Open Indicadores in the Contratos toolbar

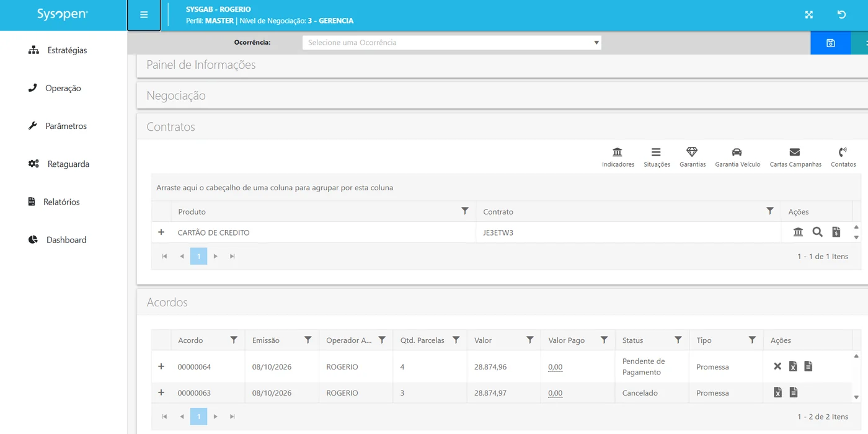tap(618, 157)
